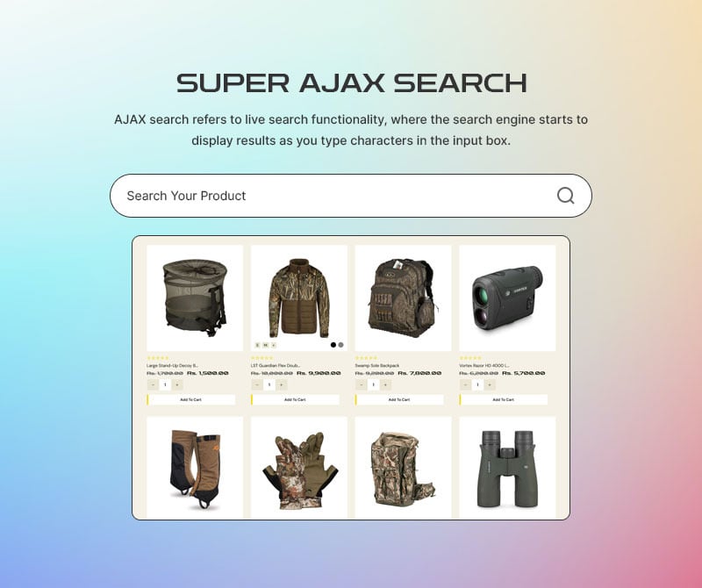Select gray color swatch on jacket
This screenshot has height=588, width=702.
[340, 345]
